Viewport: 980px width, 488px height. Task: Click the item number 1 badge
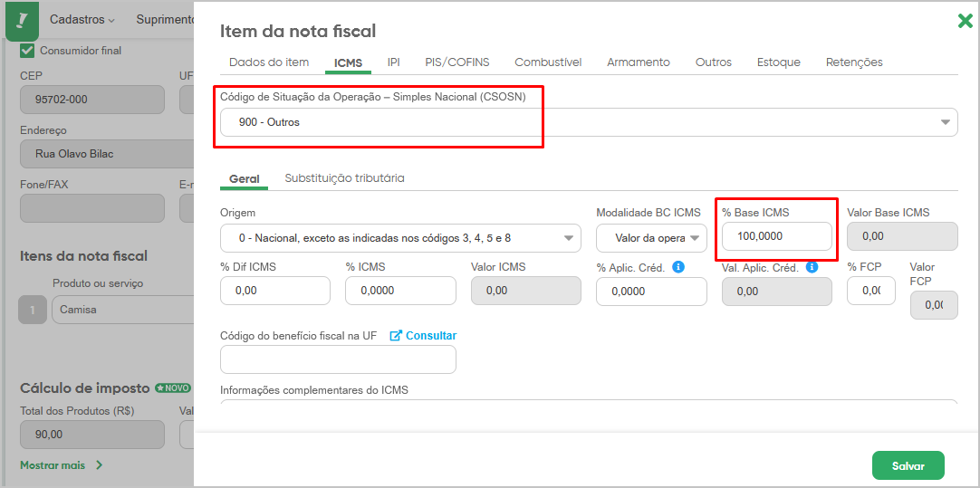click(33, 310)
